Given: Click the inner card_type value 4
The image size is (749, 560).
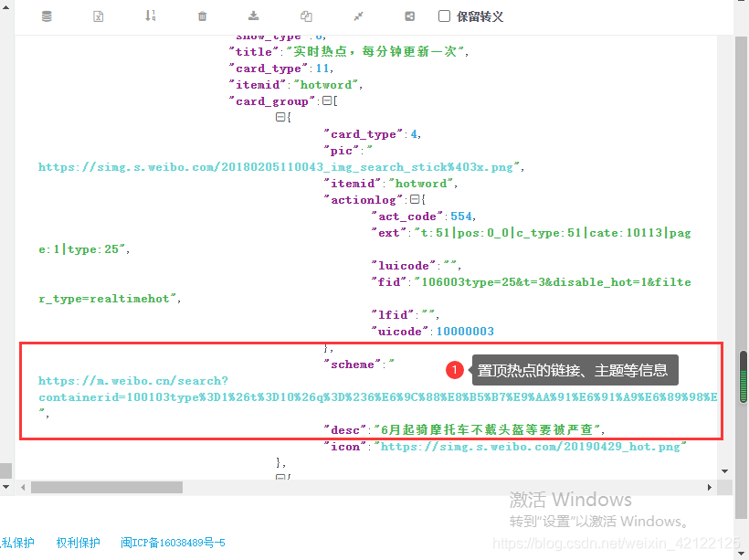Looking at the screenshot, I should pyautogui.click(x=414, y=134).
